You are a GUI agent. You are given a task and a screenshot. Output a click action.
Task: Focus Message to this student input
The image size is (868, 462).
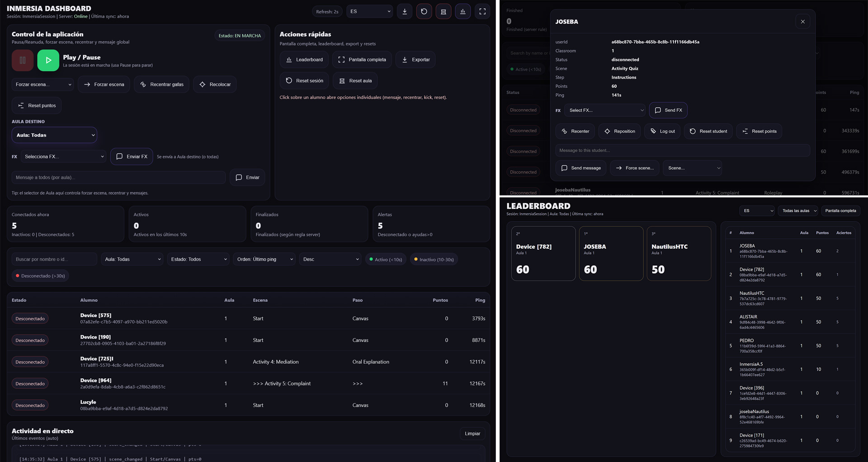(683, 150)
